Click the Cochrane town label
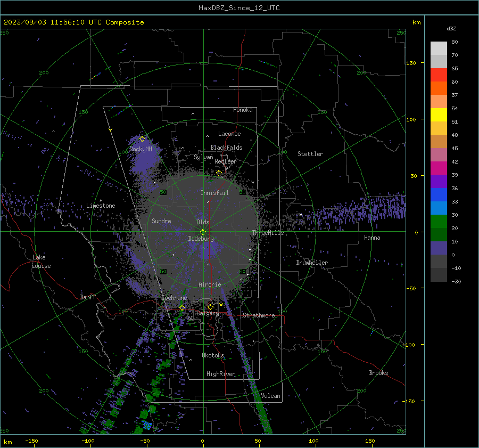Viewport: 479px width, 448px height. coord(174,298)
